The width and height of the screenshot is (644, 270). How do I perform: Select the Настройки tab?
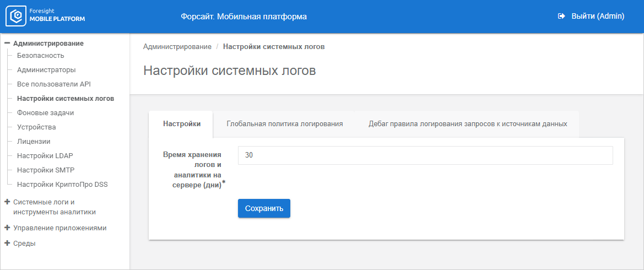click(182, 124)
